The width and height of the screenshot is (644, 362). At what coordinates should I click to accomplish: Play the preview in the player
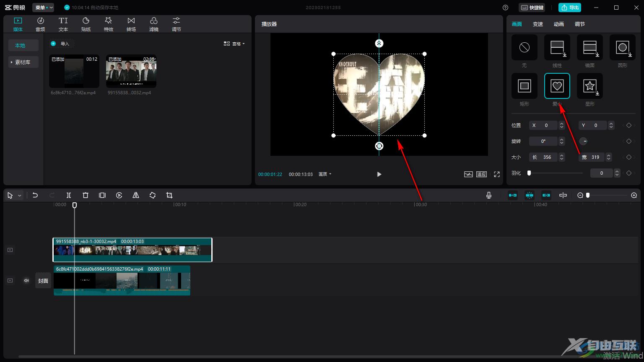[x=379, y=174]
